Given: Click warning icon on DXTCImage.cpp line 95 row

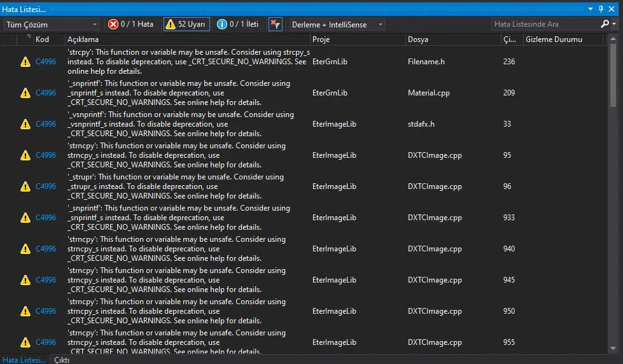Looking at the screenshot, I should [x=25, y=155].
